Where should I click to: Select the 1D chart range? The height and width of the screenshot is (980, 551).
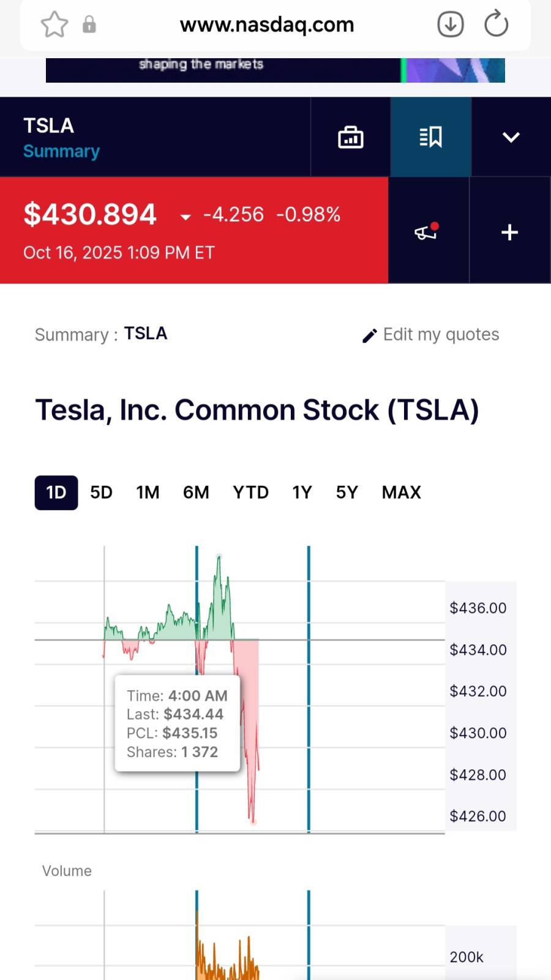[x=56, y=492]
